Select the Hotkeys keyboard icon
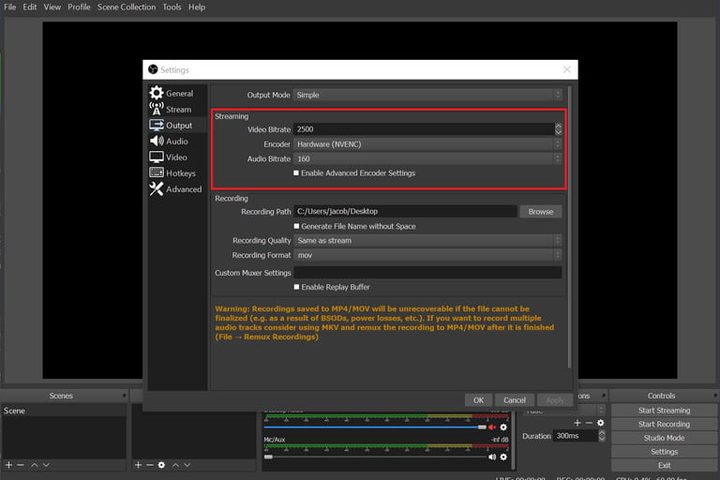The width and height of the screenshot is (720, 480). (x=157, y=173)
